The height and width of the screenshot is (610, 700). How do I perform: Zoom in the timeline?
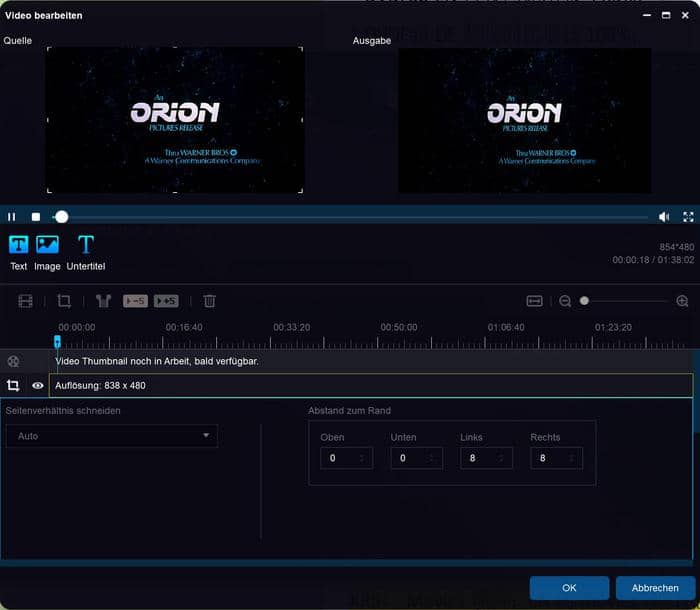682,301
